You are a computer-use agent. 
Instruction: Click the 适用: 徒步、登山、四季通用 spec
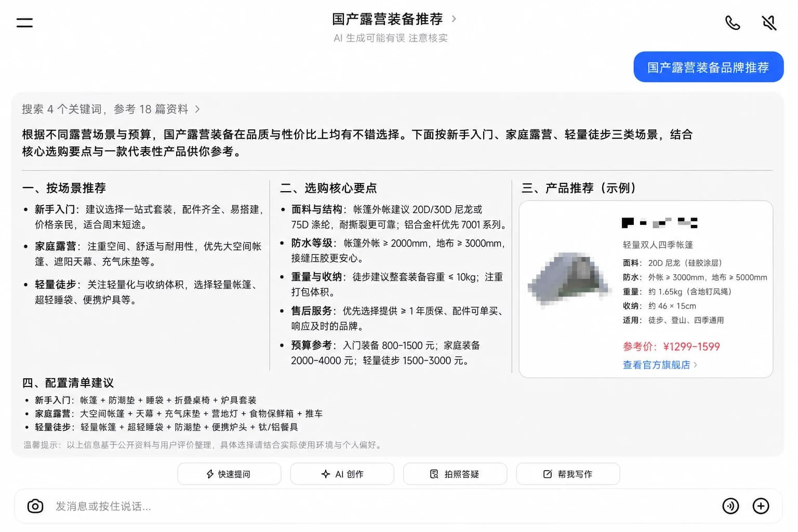[673, 320]
